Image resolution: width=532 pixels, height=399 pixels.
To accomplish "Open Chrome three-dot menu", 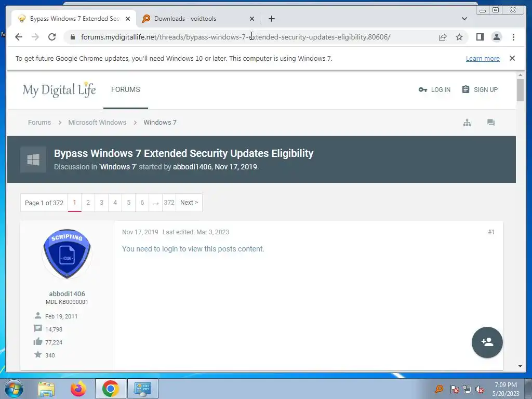I will click(513, 37).
